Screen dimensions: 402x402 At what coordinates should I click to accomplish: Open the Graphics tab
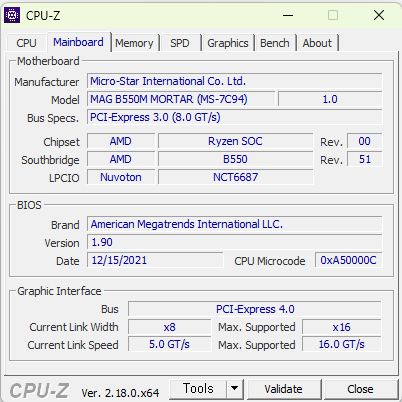click(x=228, y=43)
